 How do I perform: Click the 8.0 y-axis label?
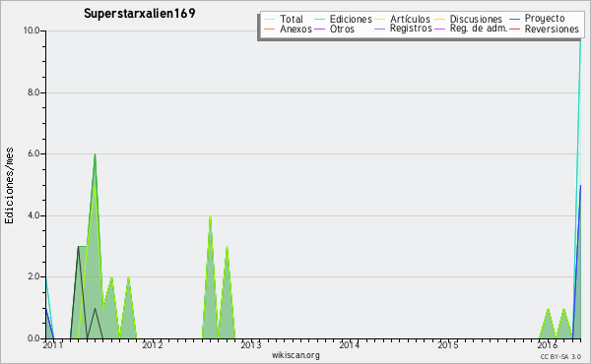[x=33, y=92]
